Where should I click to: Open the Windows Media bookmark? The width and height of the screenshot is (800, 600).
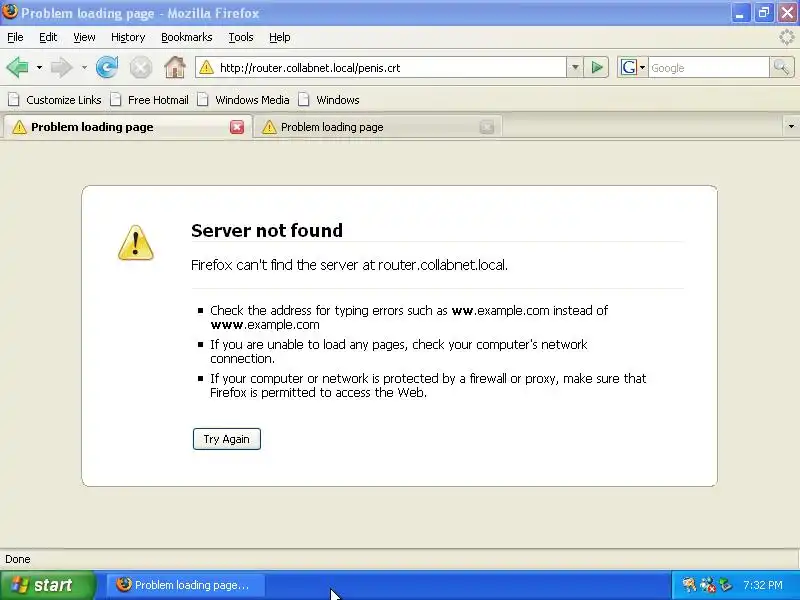click(x=244, y=99)
